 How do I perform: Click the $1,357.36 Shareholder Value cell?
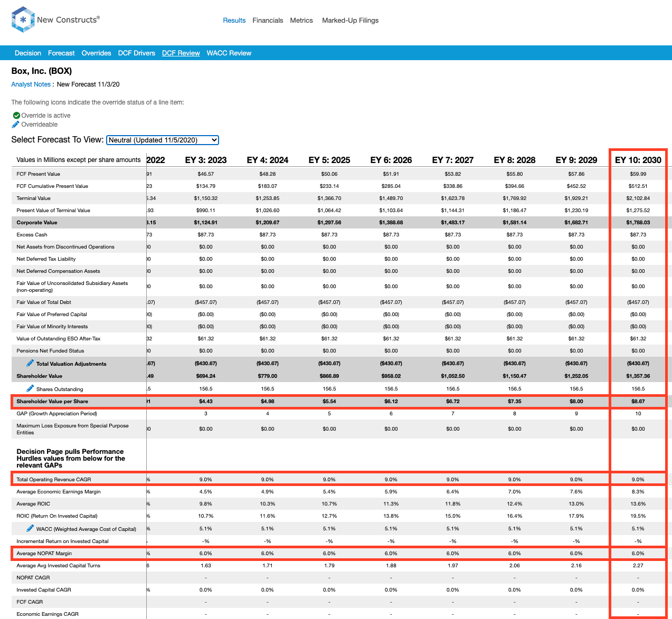(x=638, y=376)
